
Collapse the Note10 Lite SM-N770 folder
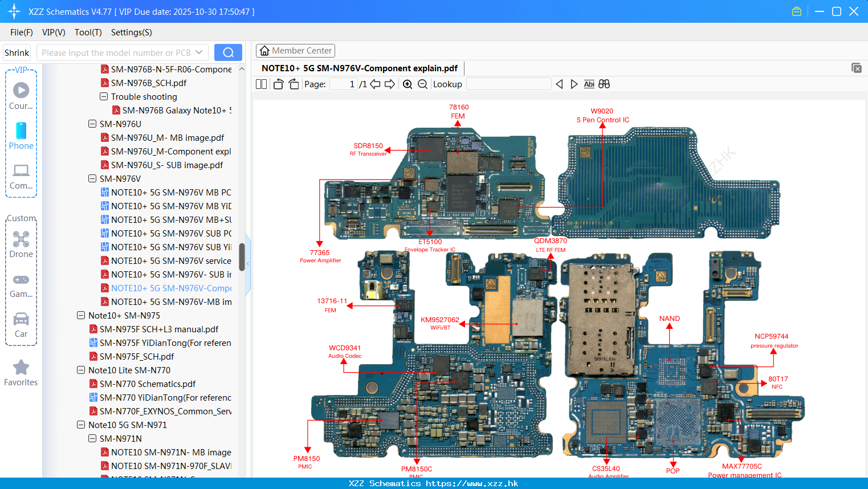pyautogui.click(x=81, y=370)
